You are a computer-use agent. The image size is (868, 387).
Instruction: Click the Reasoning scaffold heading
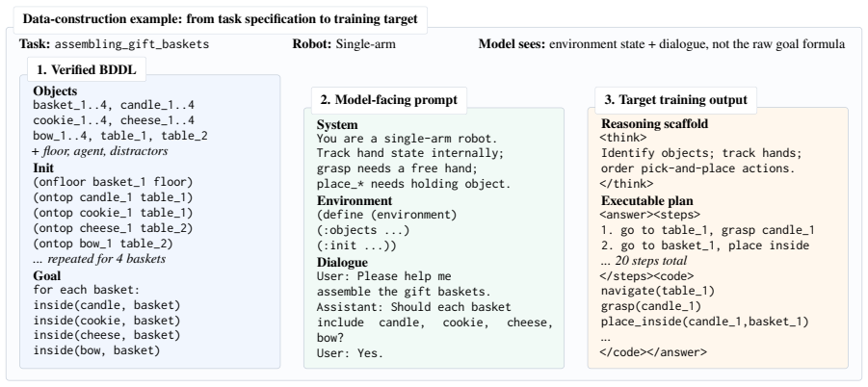click(x=654, y=124)
